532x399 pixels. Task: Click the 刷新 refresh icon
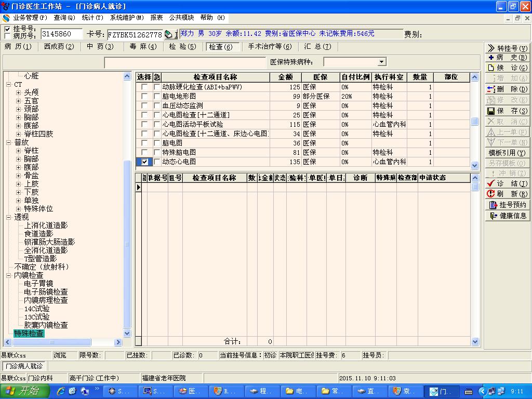pos(490,194)
